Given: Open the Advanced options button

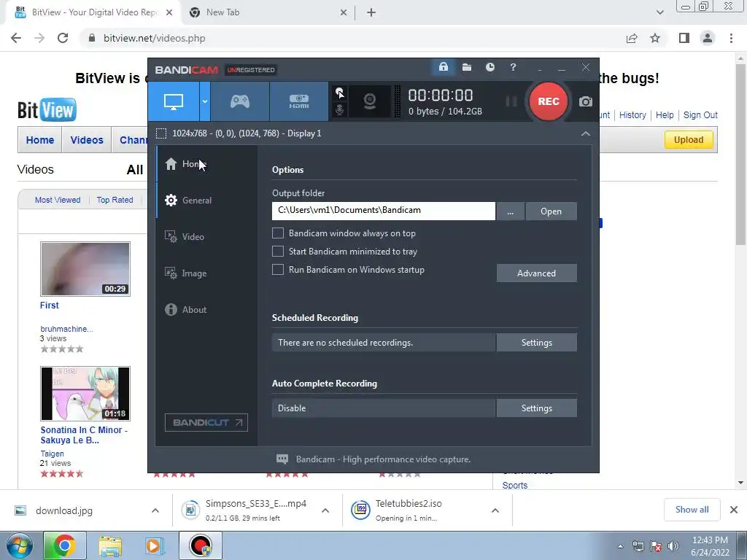Looking at the screenshot, I should click(536, 273).
